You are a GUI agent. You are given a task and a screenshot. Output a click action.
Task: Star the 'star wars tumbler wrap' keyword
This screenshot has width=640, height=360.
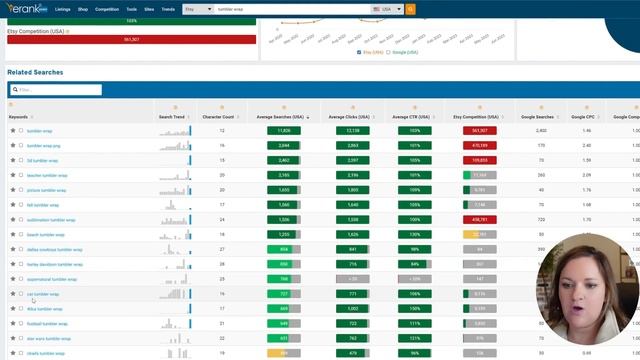[13, 338]
